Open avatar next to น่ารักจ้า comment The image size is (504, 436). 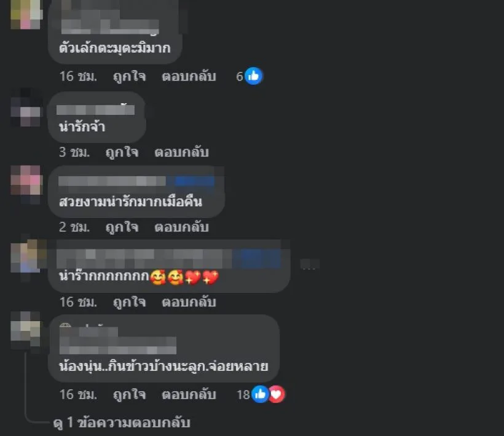click(26, 107)
